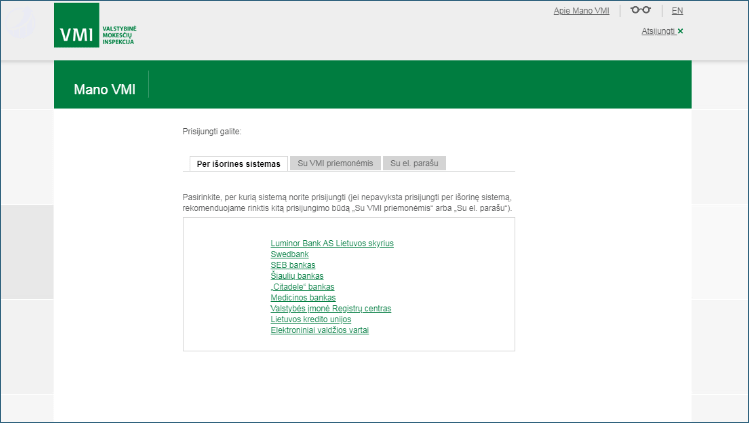Open Elektroniniai valdžios vartai link

point(320,330)
